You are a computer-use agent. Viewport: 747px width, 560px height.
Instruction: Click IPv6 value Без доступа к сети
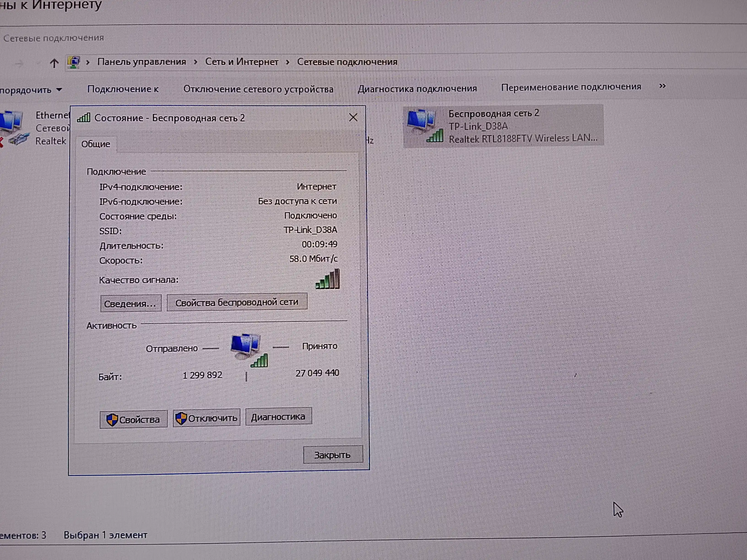tap(297, 201)
